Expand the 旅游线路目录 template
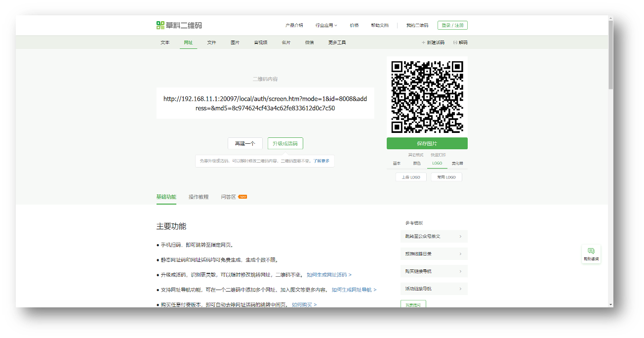 [434, 253]
